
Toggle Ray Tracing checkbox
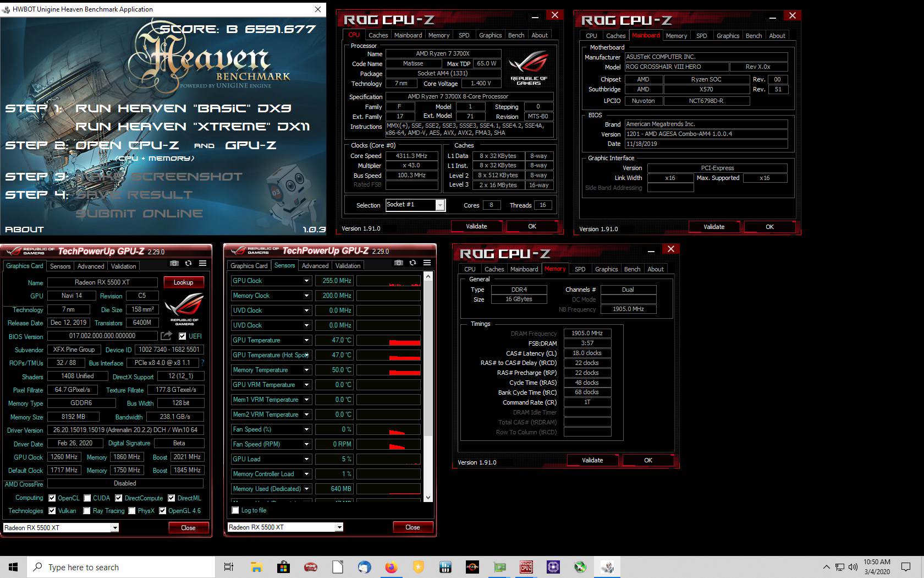point(86,511)
